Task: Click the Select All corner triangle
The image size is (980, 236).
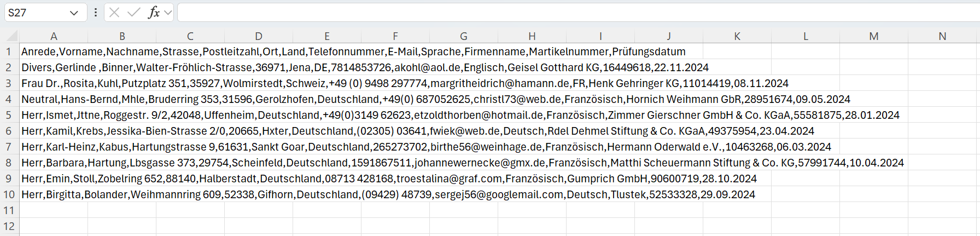Action: coord(12,37)
